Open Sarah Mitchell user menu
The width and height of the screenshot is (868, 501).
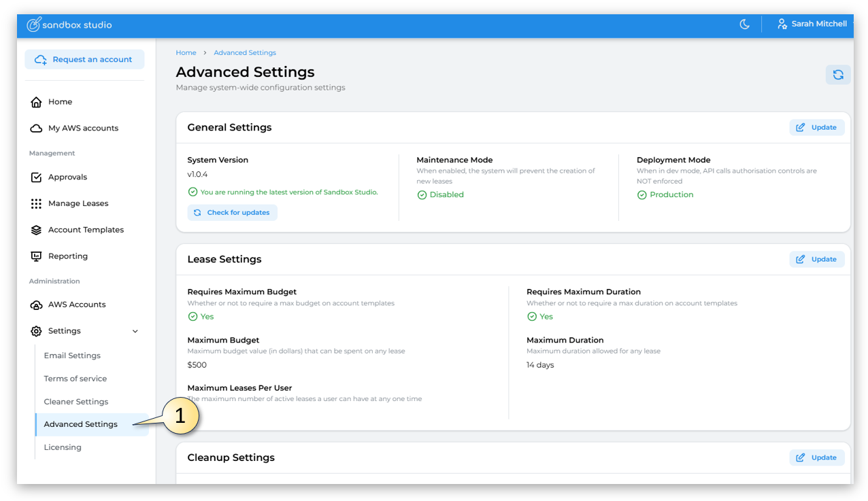[x=814, y=24]
